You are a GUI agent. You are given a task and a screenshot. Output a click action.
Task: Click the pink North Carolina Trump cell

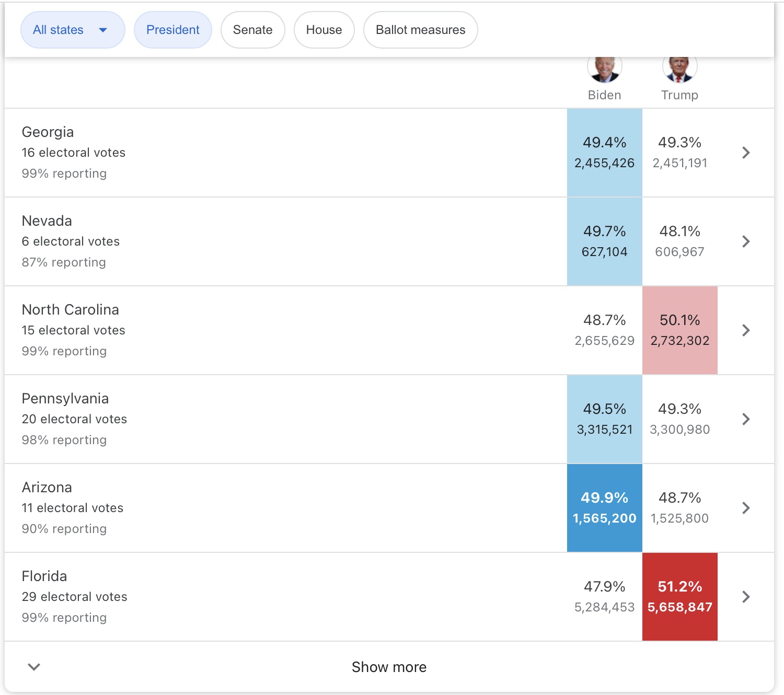click(x=679, y=330)
